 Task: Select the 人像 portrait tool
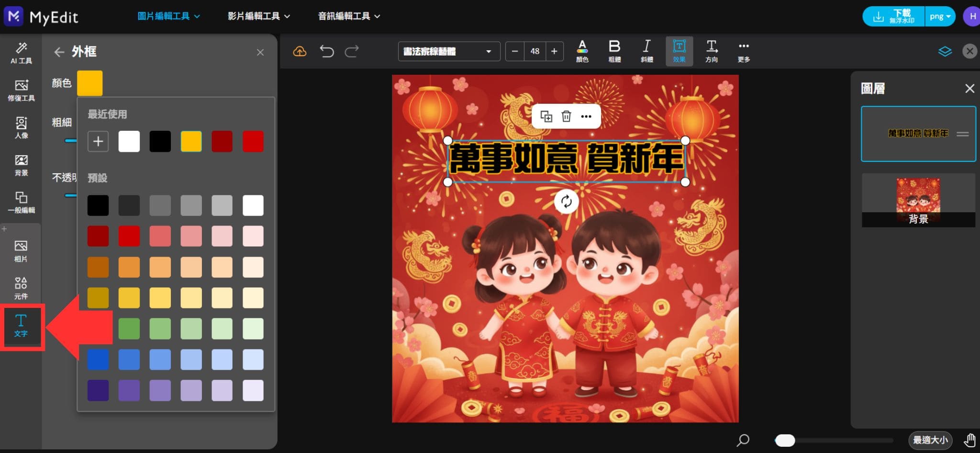21,127
